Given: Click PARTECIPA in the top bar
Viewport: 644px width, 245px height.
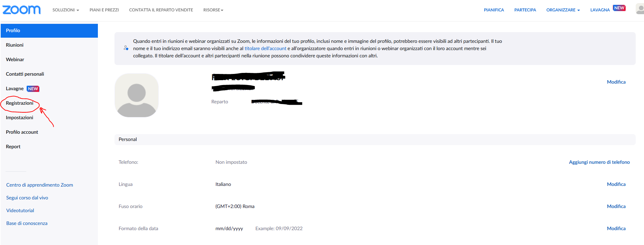Looking at the screenshot, I should [x=525, y=10].
